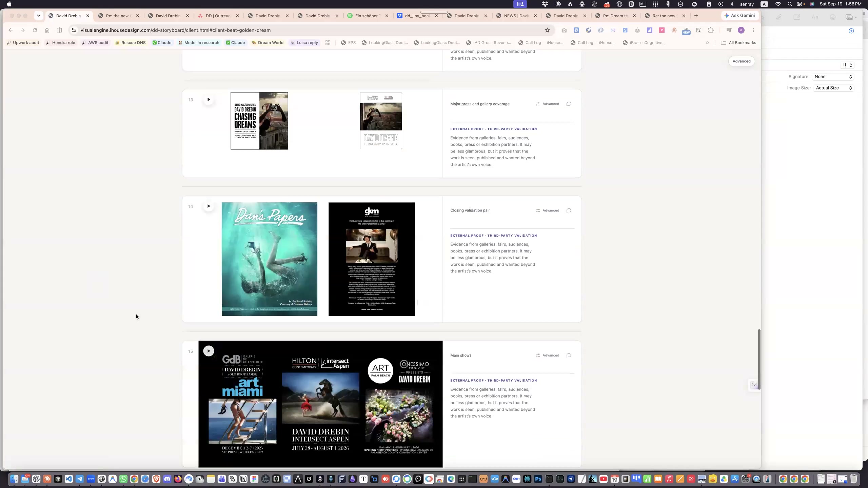
Task: Play storyboard beat 14
Action: point(209,206)
